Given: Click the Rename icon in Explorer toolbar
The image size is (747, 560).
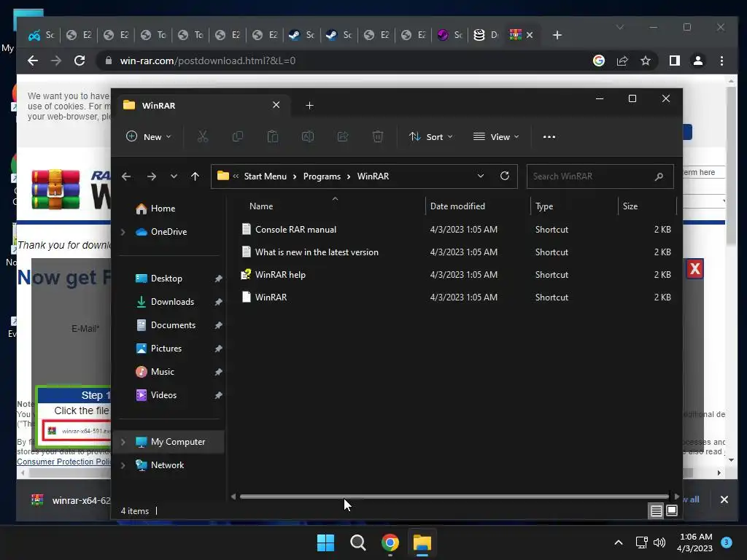Looking at the screenshot, I should tap(308, 136).
